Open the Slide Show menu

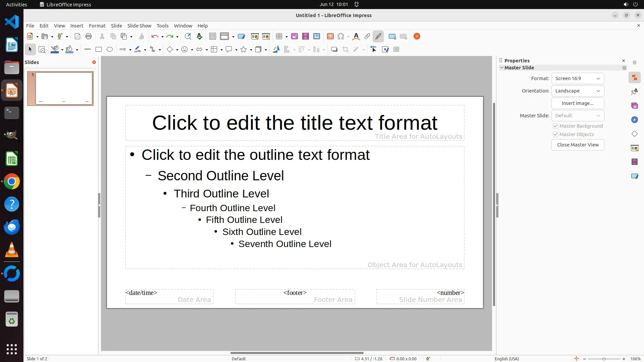tap(139, 26)
